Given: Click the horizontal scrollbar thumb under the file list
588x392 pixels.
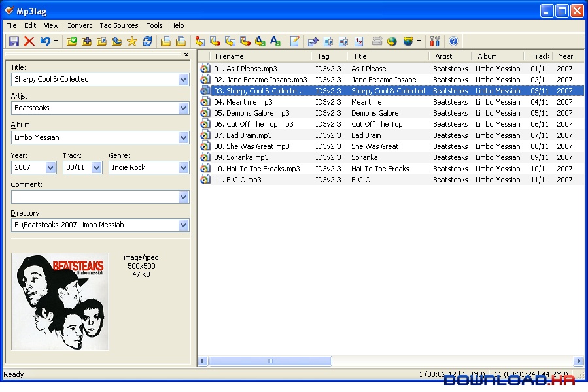Looking at the screenshot, I should [270, 361].
